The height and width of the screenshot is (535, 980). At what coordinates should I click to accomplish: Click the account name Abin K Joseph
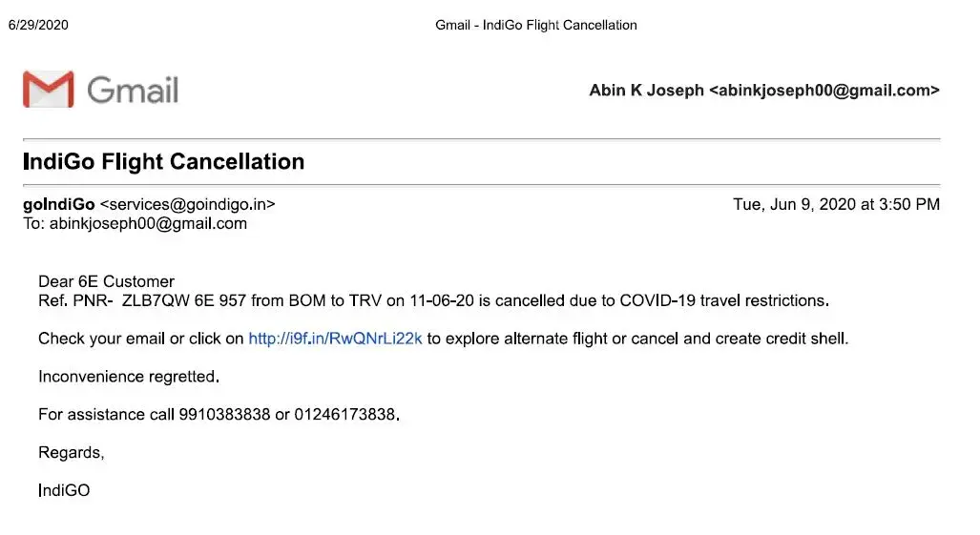tap(646, 91)
